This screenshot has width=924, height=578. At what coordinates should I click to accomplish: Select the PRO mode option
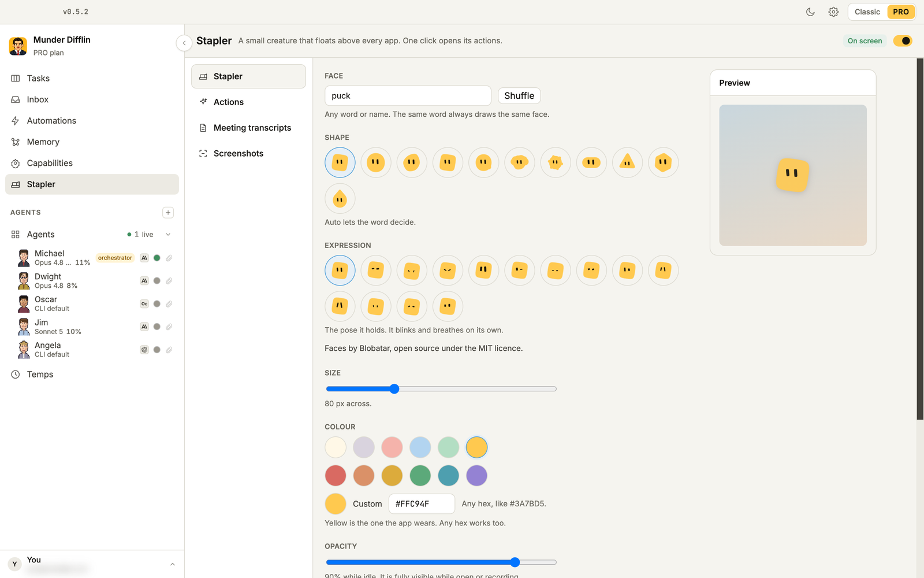point(900,12)
